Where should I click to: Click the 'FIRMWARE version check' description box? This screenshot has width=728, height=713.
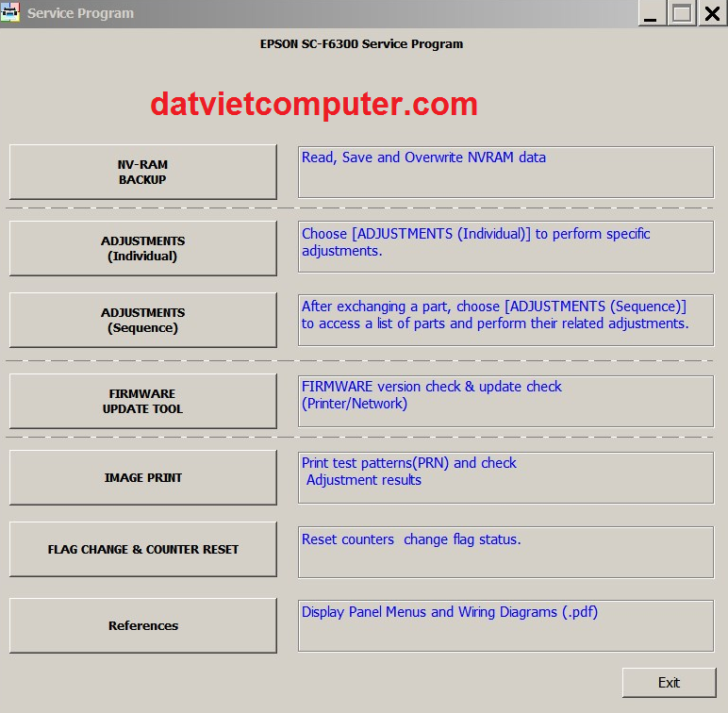[x=505, y=400]
